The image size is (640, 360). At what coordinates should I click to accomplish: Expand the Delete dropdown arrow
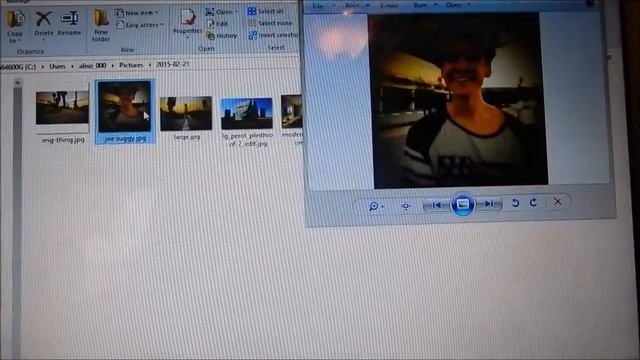coord(43,40)
